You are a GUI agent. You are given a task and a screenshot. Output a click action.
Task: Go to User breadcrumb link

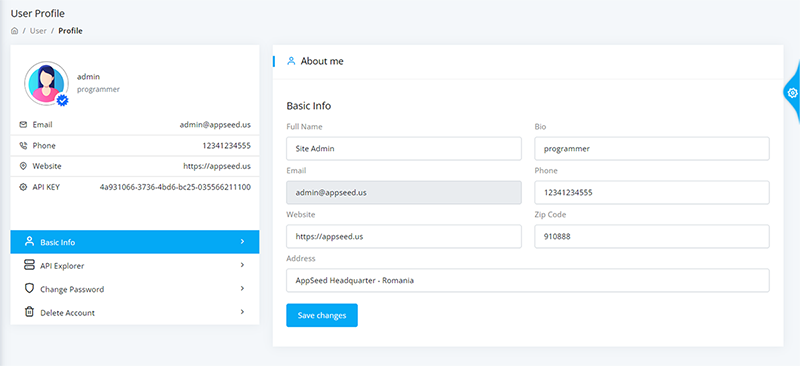coord(38,31)
